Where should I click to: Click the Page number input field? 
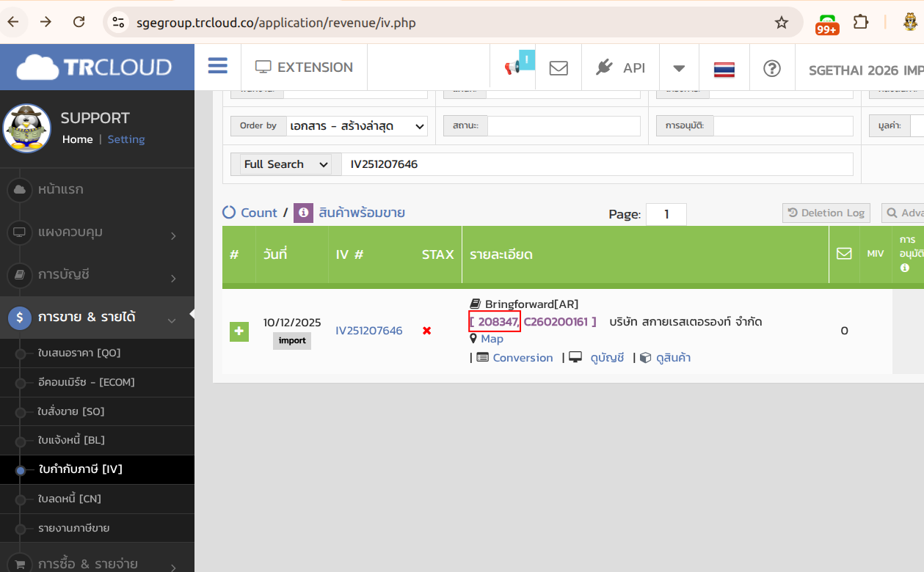pos(666,214)
